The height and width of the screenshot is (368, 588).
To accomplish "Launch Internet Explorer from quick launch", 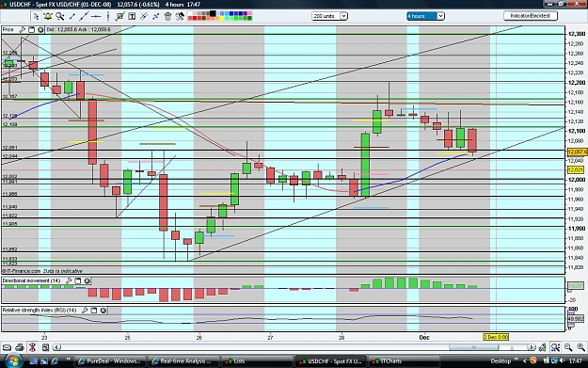I will tap(55, 360).
